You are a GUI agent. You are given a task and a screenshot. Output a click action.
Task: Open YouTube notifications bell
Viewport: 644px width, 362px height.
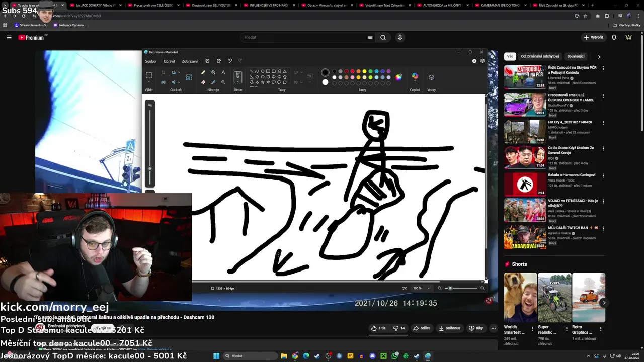coord(614,37)
